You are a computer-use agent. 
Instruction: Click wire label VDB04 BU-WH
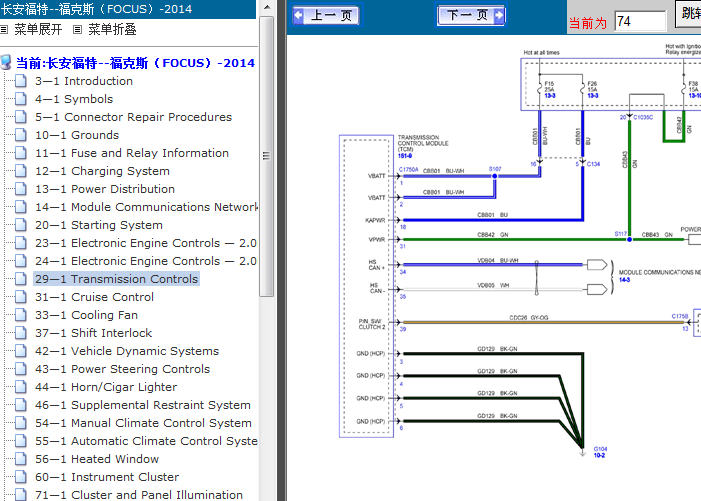(x=498, y=261)
